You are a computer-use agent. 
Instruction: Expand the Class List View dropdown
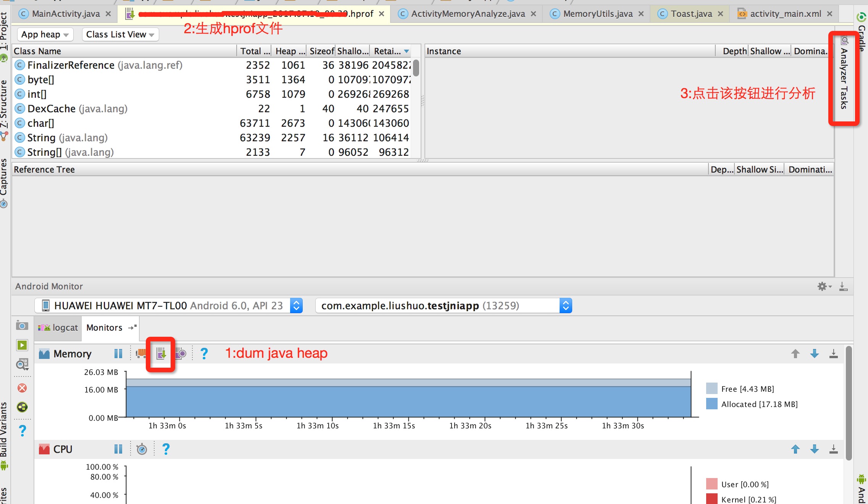pos(120,34)
